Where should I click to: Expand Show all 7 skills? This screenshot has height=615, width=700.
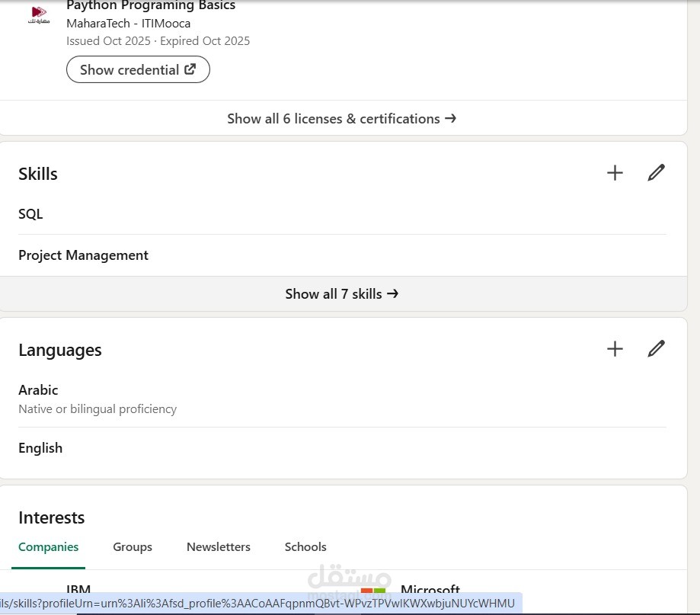pos(342,294)
